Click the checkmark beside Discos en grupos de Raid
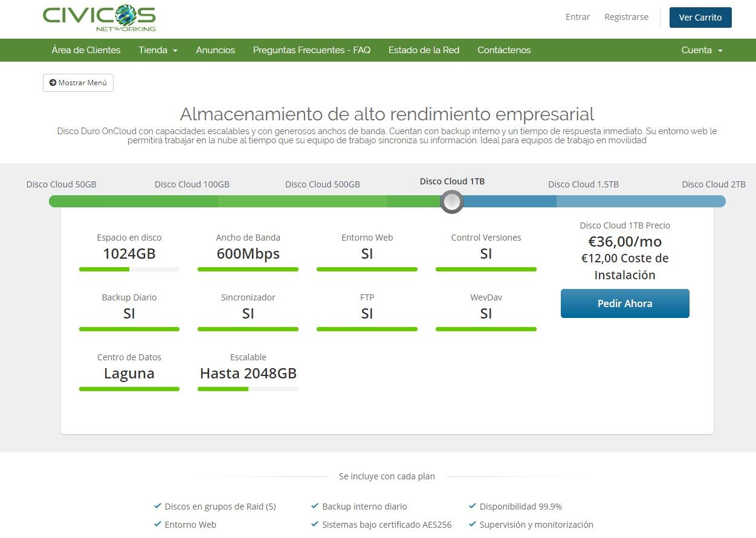Screen dimensions: 756x538 pos(158,506)
